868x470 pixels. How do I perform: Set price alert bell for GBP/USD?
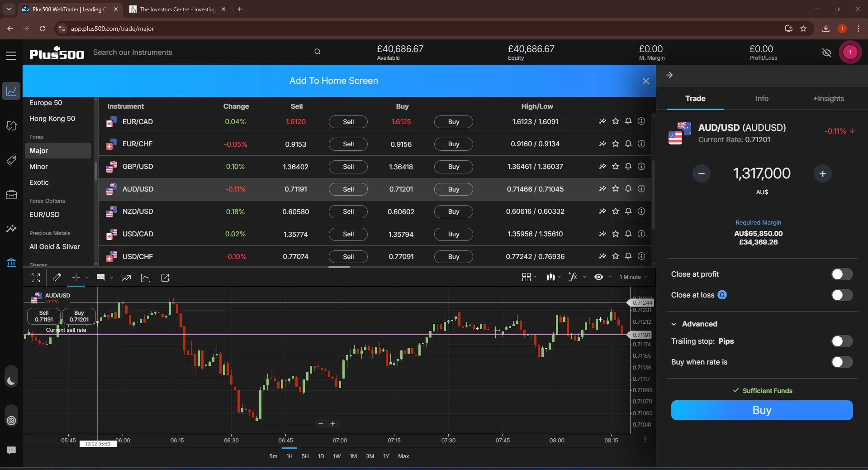(x=628, y=166)
